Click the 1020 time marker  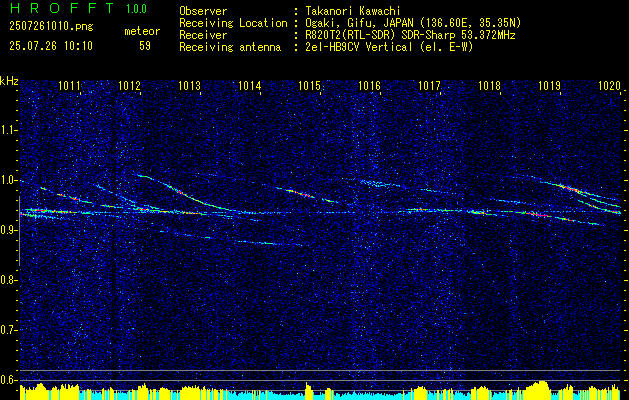pyautogui.click(x=609, y=85)
